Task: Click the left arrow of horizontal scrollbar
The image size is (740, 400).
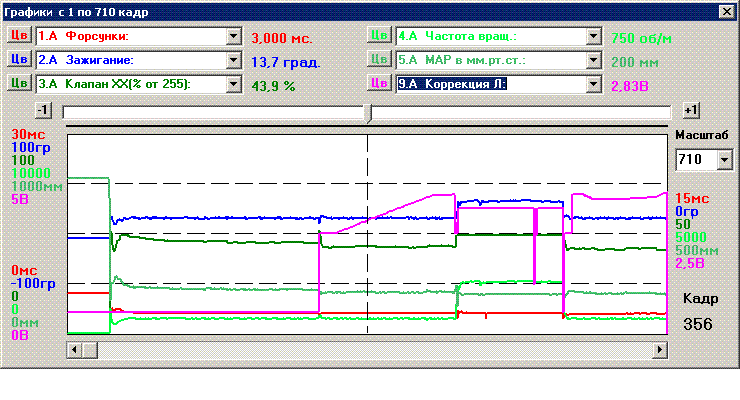Action: click(73, 349)
